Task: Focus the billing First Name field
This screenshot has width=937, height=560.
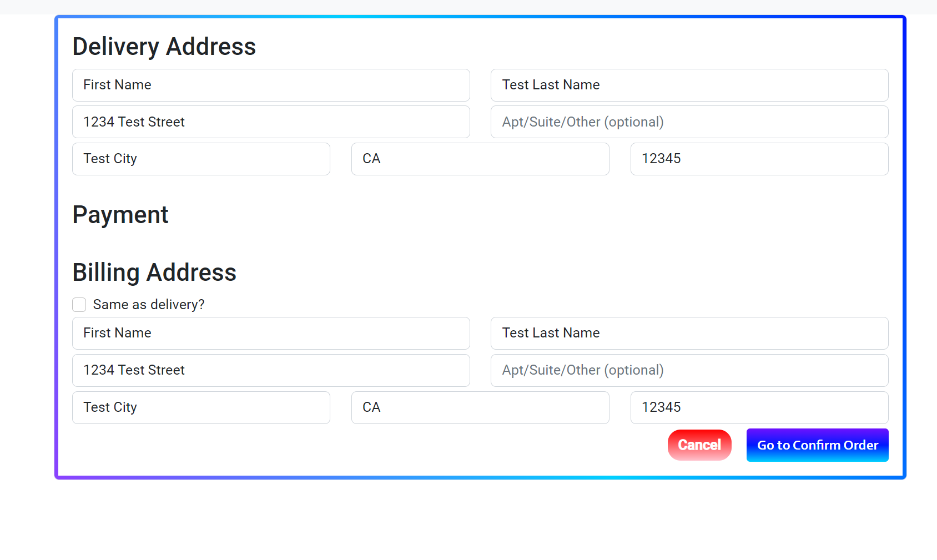Action: click(x=271, y=333)
